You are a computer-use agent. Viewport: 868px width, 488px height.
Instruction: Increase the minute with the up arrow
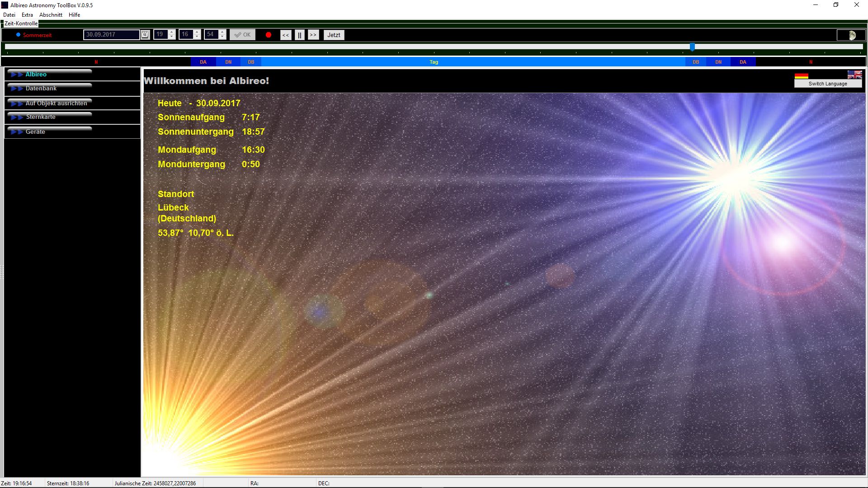point(197,32)
